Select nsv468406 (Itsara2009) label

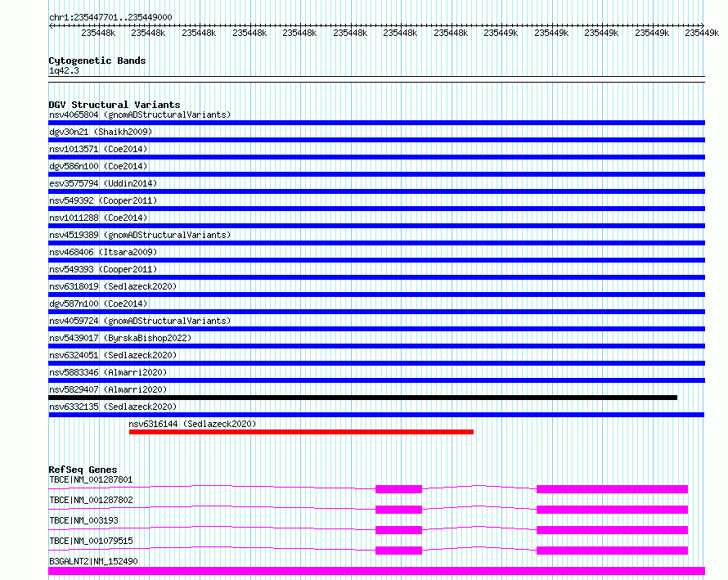103,252
